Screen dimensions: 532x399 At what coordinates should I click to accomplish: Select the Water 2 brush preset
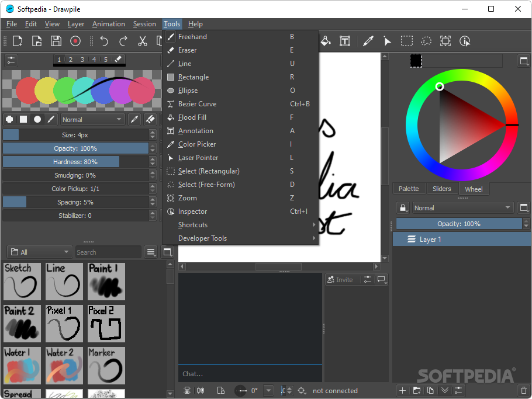(64, 366)
